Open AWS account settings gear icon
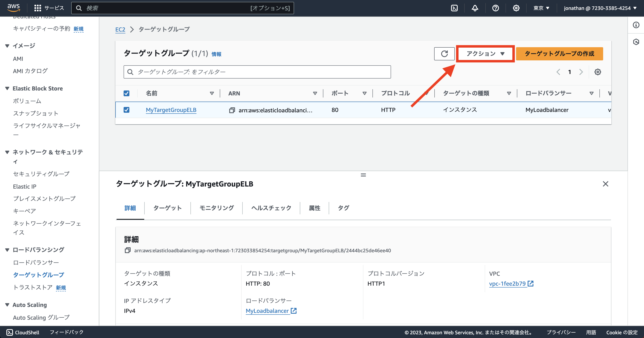 point(516,8)
